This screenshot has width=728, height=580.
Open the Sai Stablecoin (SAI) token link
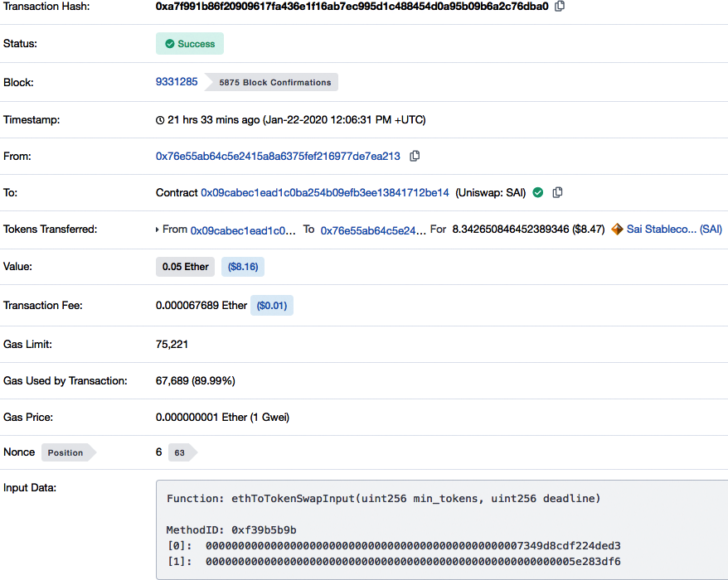[673, 230]
